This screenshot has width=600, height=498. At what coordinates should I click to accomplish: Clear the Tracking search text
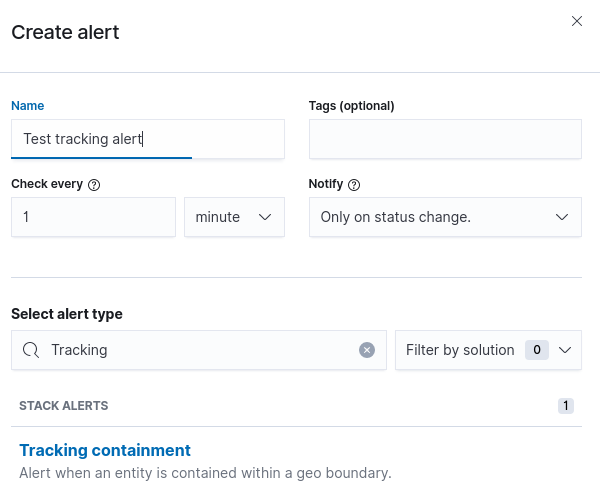pyautogui.click(x=367, y=350)
